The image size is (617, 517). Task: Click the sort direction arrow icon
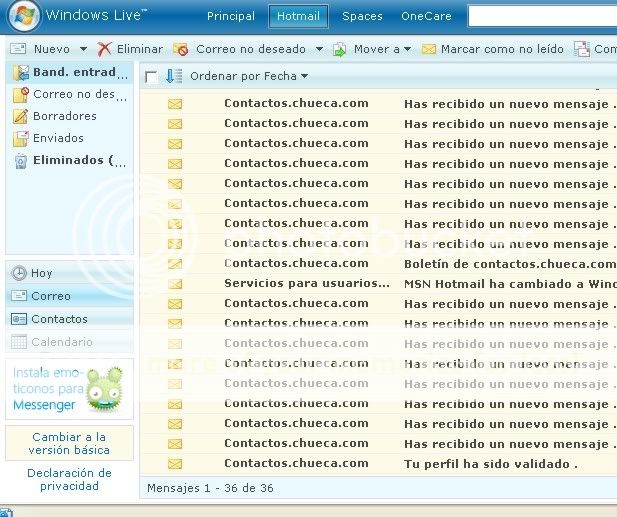174,76
